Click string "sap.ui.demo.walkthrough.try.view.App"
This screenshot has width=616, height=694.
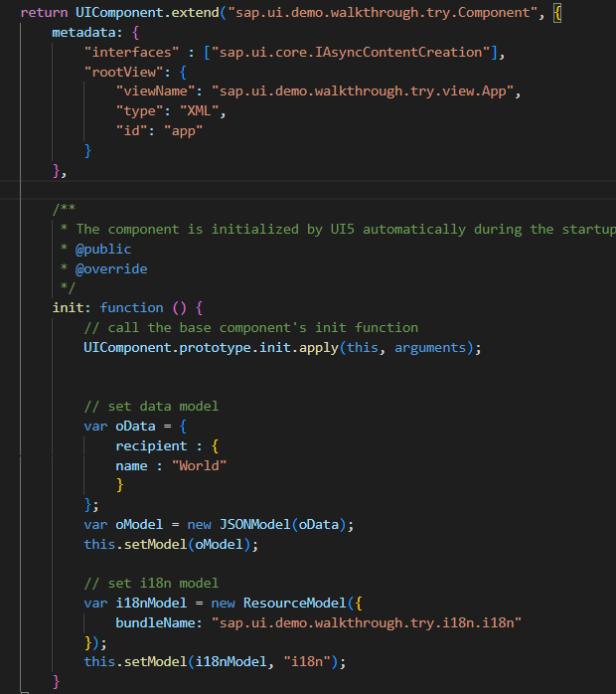click(x=363, y=91)
